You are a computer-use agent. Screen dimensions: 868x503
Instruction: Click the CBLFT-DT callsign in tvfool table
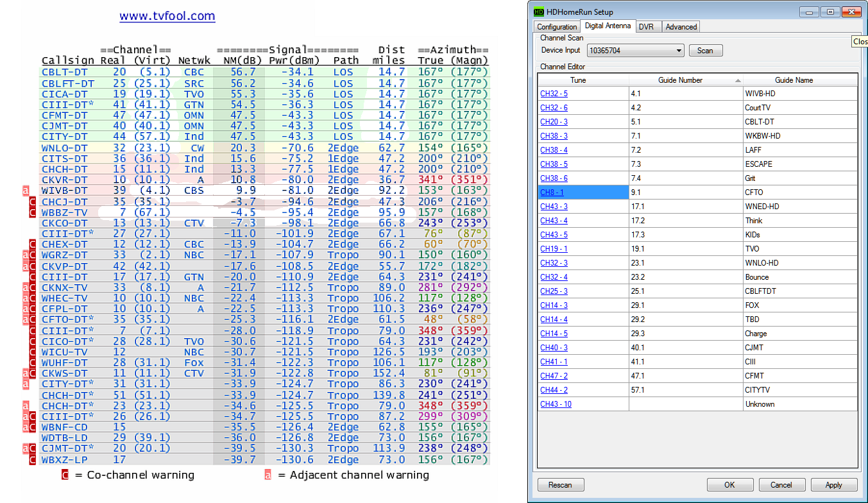67,83
